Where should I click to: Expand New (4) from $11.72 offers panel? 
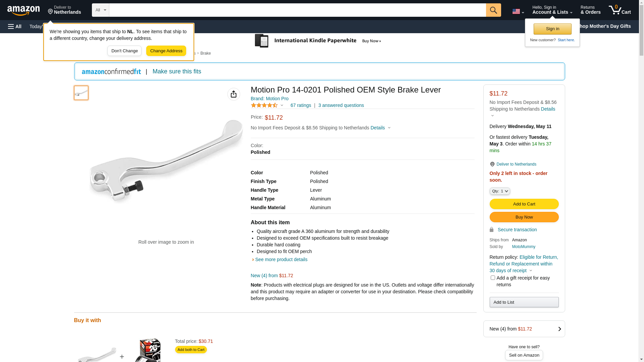[x=524, y=329]
